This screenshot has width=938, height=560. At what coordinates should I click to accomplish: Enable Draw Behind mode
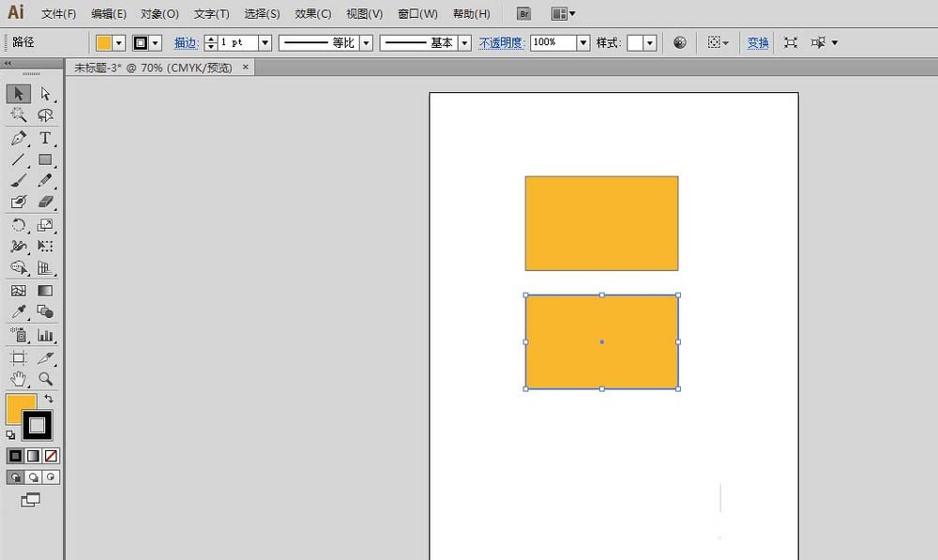(34, 477)
